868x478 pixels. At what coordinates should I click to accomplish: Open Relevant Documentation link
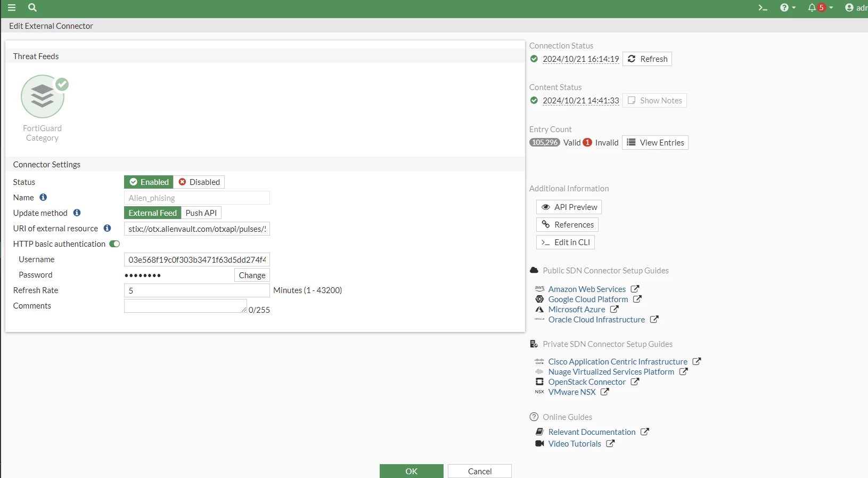tap(592, 432)
